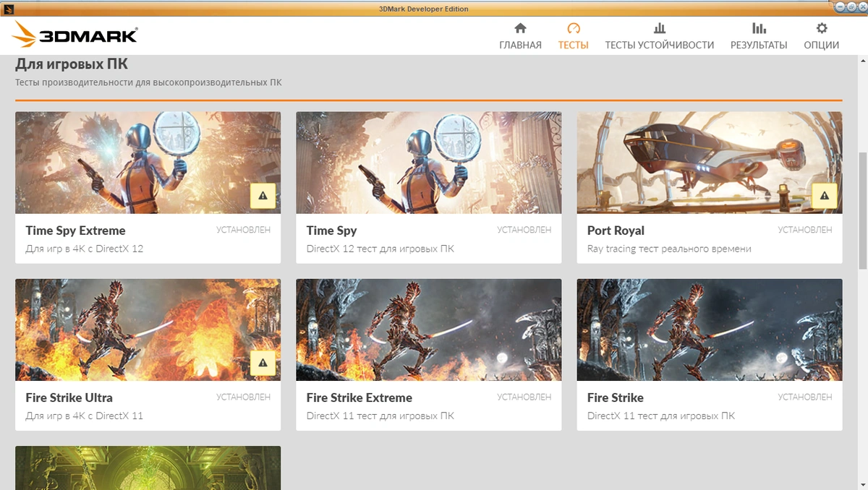
Task: Click the РЕЗУЛЬТАТЫ bar chart icon
Action: point(759,28)
